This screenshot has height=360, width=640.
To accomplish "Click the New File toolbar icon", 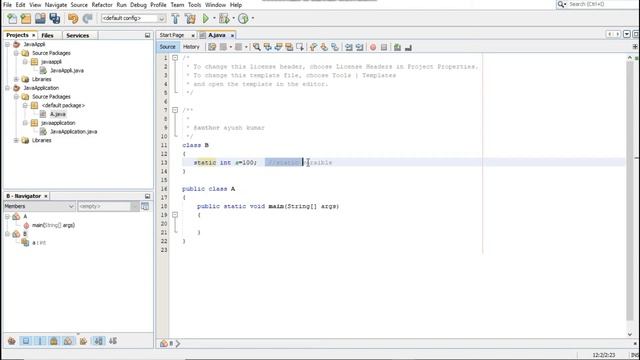I will [x=12, y=18].
